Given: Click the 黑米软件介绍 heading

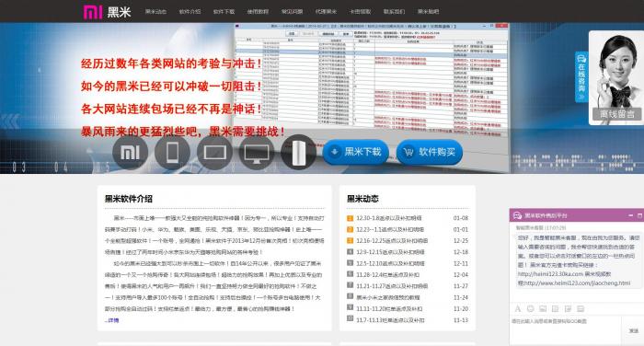Looking at the screenshot, I should tap(129, 199).
